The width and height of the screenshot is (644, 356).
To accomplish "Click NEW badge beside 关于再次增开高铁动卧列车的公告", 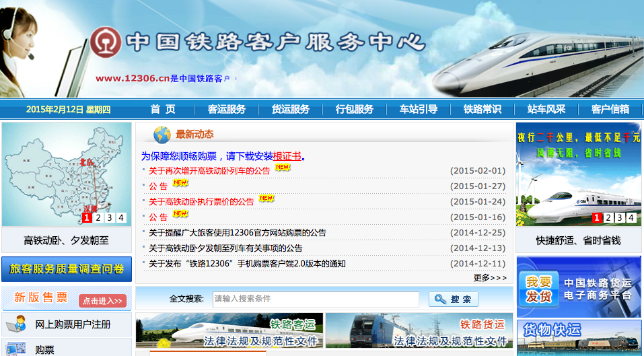I will pyautogui.click(x=283, y=167).
